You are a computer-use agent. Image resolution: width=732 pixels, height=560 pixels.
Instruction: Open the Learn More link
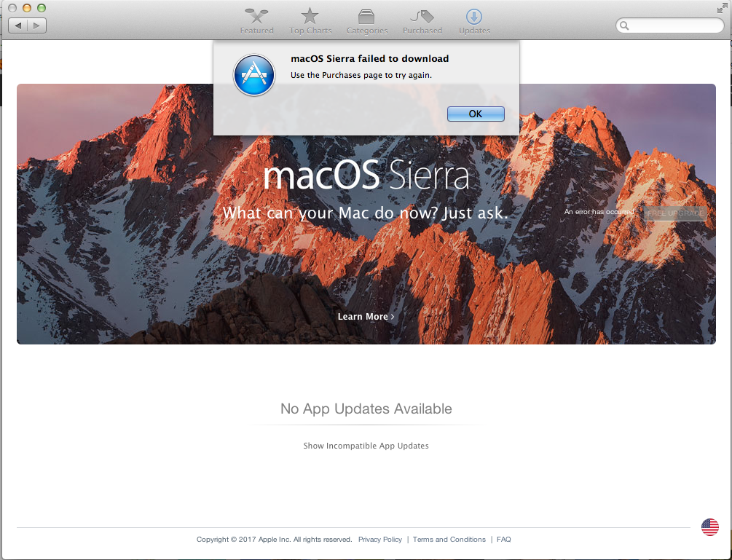click(366, 316)
